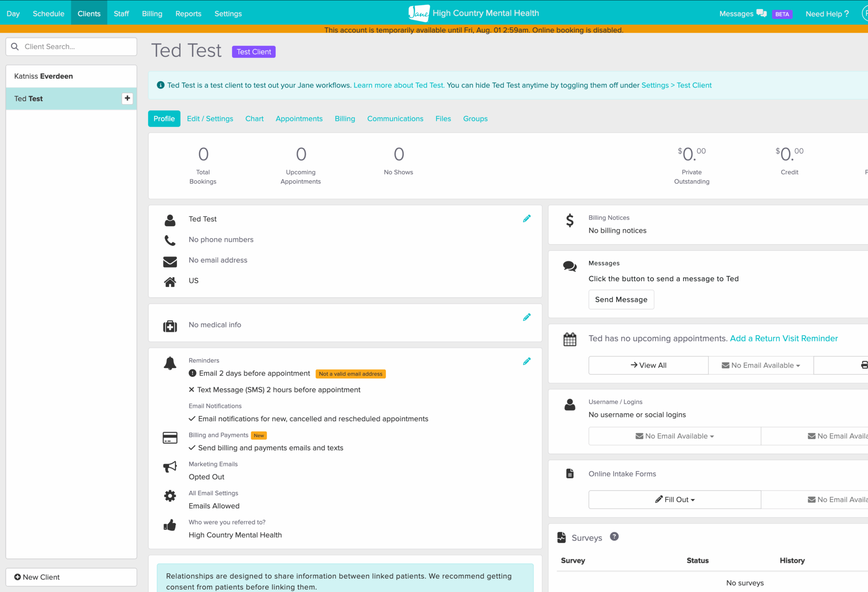Open Billing in the top navigation

coord(152,14)
